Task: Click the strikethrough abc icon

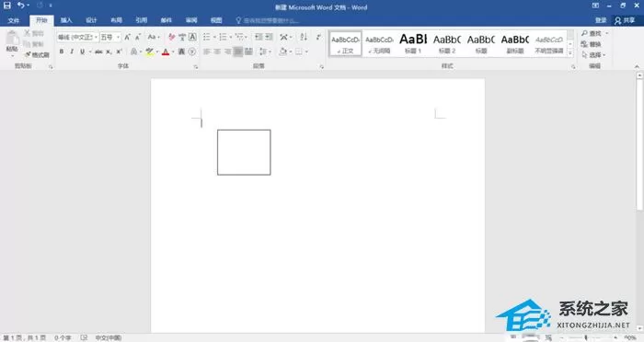Action: tap(98, 51)
